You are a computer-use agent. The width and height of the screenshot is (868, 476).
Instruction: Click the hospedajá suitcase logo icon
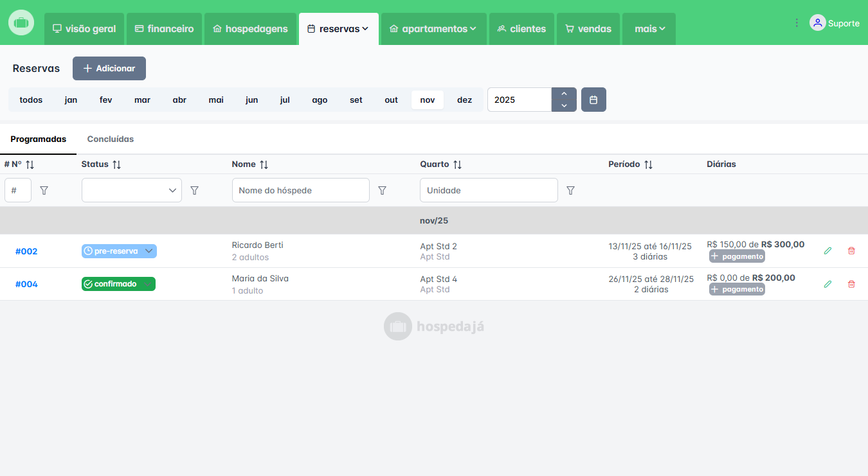(21, 22)
